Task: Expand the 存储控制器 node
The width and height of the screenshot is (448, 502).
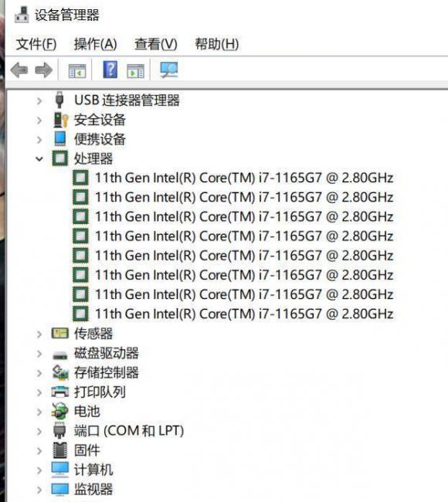Action: 39,373
